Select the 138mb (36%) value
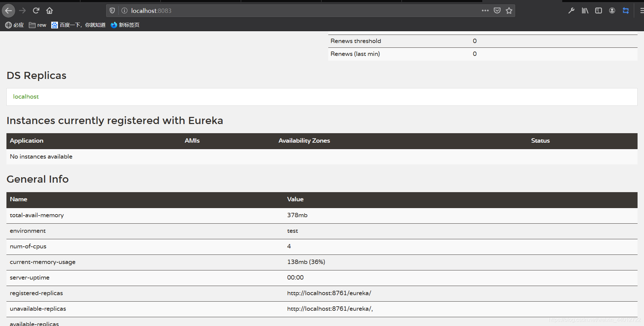 pyautogui.click(x=306, y=262)
